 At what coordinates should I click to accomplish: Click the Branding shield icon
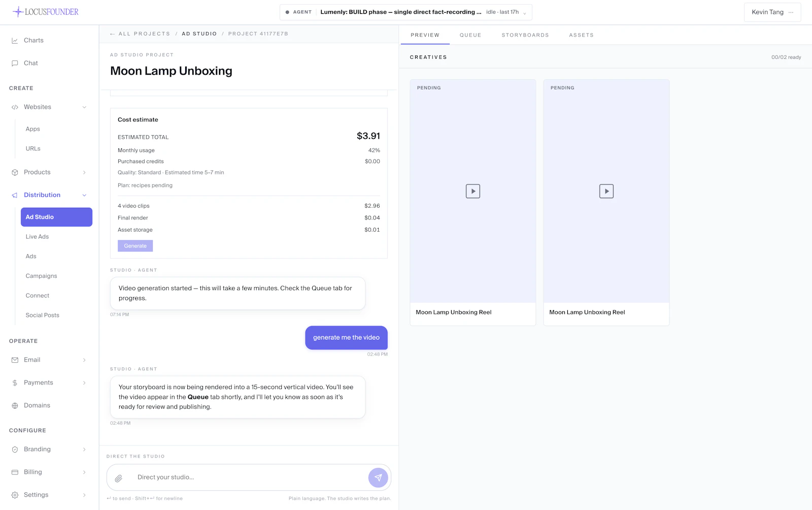pyautogui.click(x=15, y=450)
